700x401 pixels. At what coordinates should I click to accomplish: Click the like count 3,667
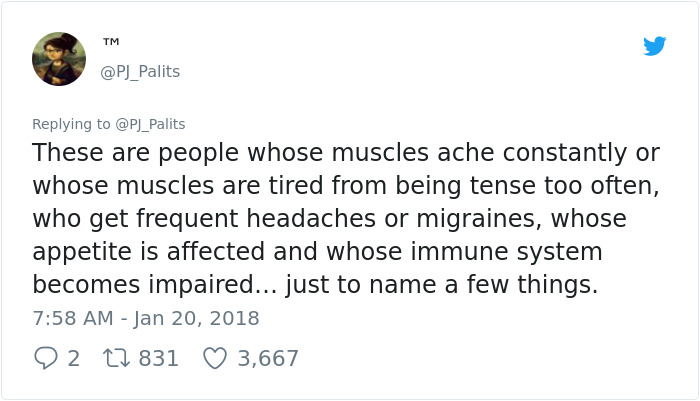click(268, 358)
